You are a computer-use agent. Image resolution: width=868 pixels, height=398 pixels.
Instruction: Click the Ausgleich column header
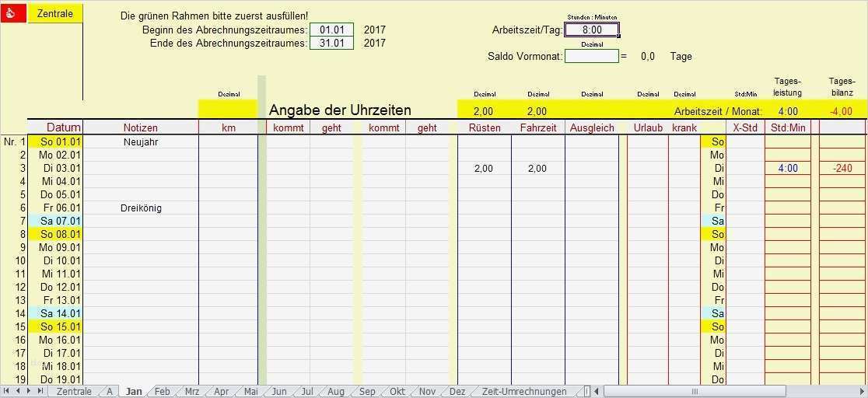pos(592,127)
